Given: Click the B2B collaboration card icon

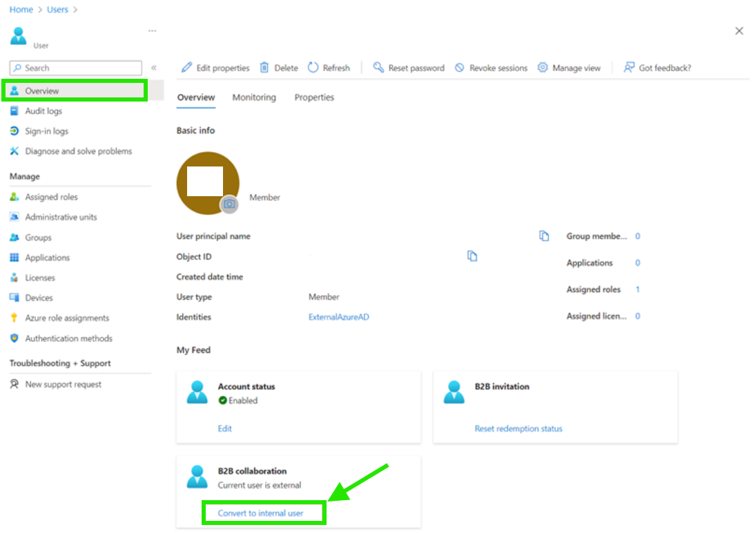Looking at the screenshot, I should coord(197,477).
